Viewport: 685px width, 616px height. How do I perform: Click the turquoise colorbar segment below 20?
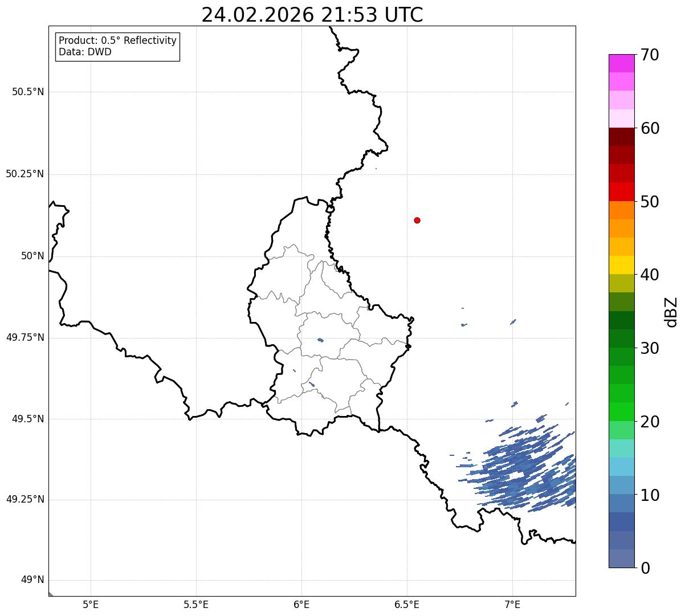(x=621, y=448)
